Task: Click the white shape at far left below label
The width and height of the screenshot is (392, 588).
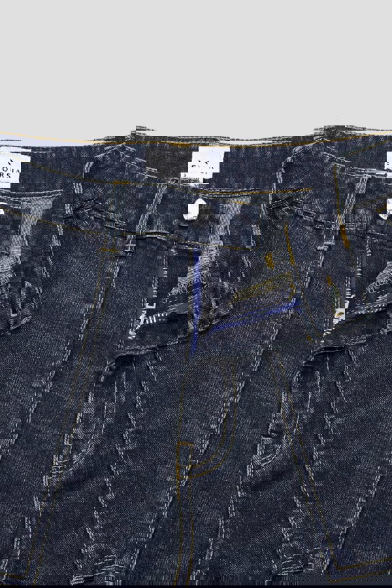Action: pos(2,210)
